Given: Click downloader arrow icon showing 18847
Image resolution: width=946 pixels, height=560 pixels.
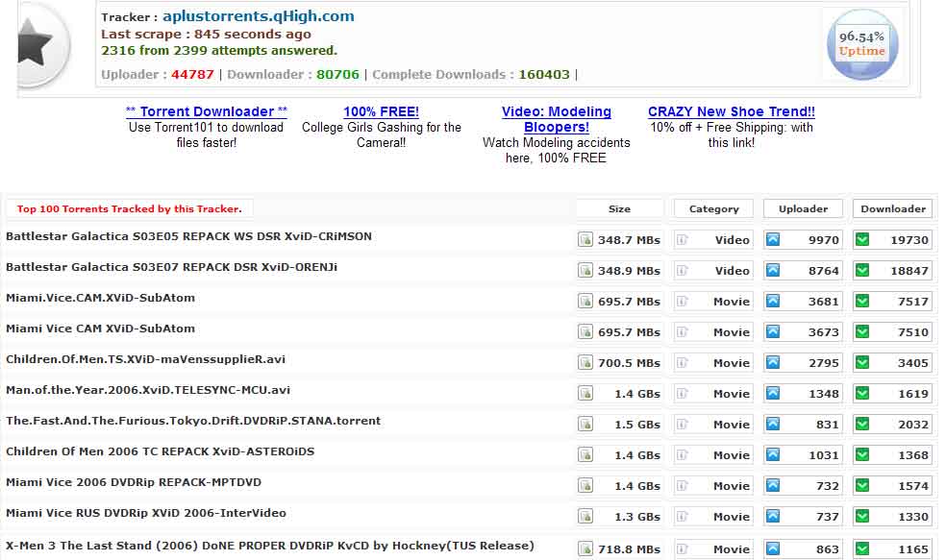Looking at the screenshot, I should click(862, 271).
